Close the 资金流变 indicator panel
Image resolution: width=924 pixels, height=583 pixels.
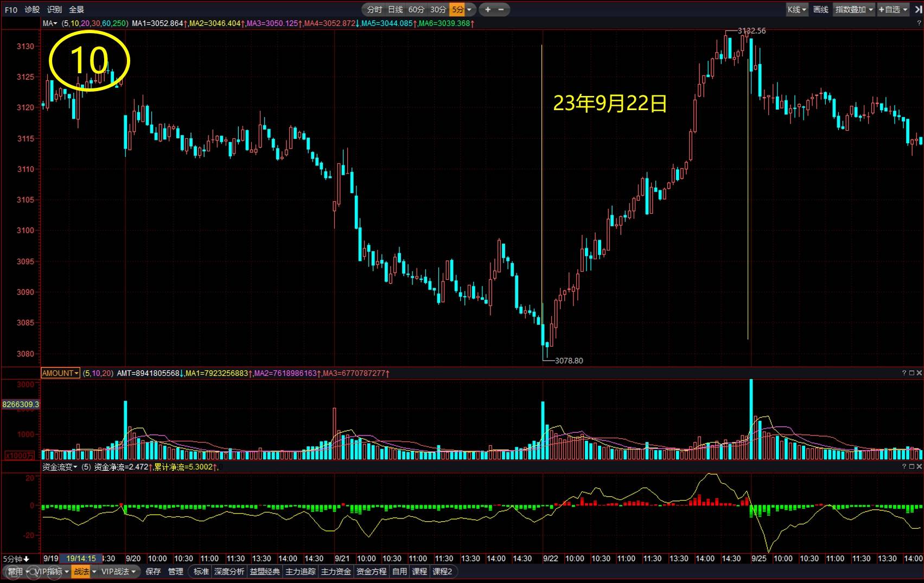tap(919, 466)
